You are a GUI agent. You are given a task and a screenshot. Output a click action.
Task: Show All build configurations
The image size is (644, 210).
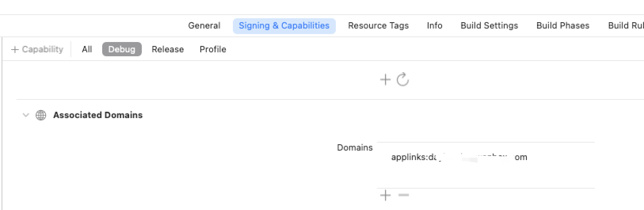pyautogui.click(x=87, y=50)
